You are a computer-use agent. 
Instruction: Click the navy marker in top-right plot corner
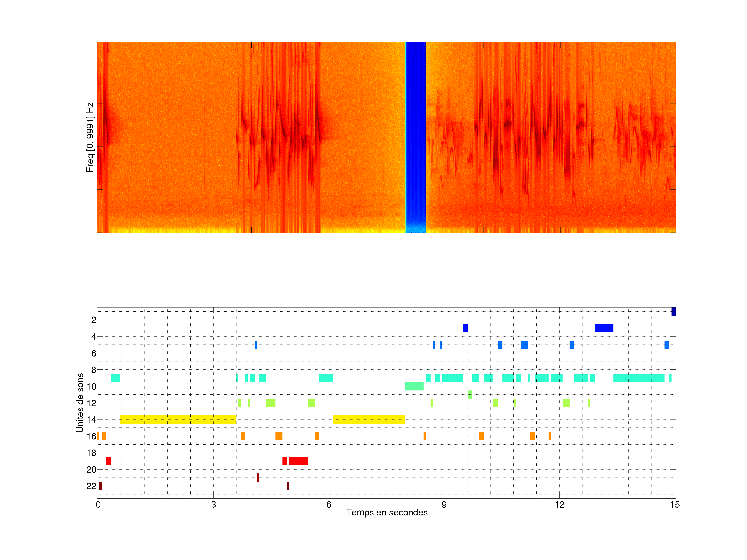tap(673, 311)
